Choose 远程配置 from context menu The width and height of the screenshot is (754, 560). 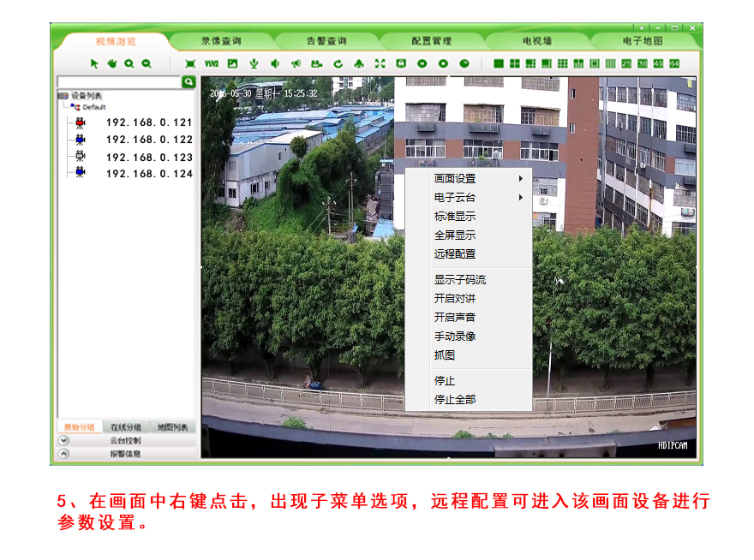[455, 254]
